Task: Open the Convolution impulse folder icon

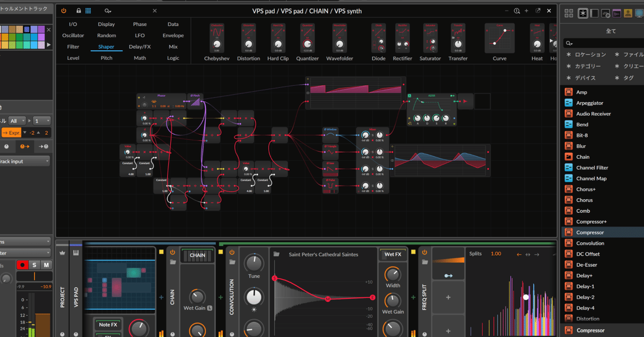Action: [276, 255]
